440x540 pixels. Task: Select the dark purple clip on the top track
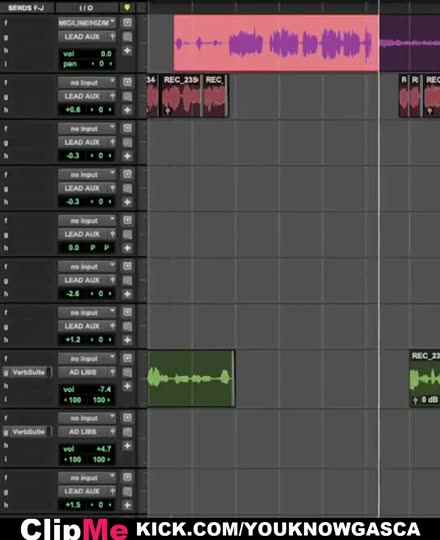[410, 43]
